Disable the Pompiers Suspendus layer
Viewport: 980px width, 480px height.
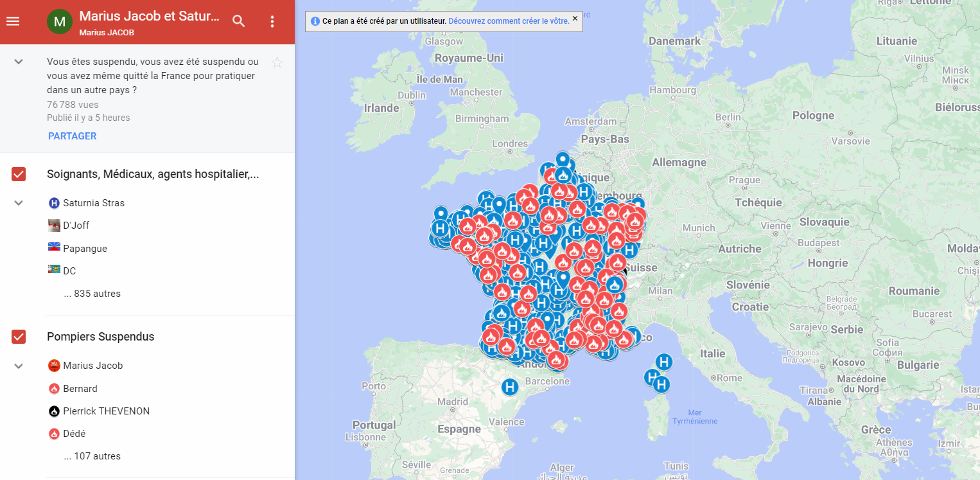(19, 336)
